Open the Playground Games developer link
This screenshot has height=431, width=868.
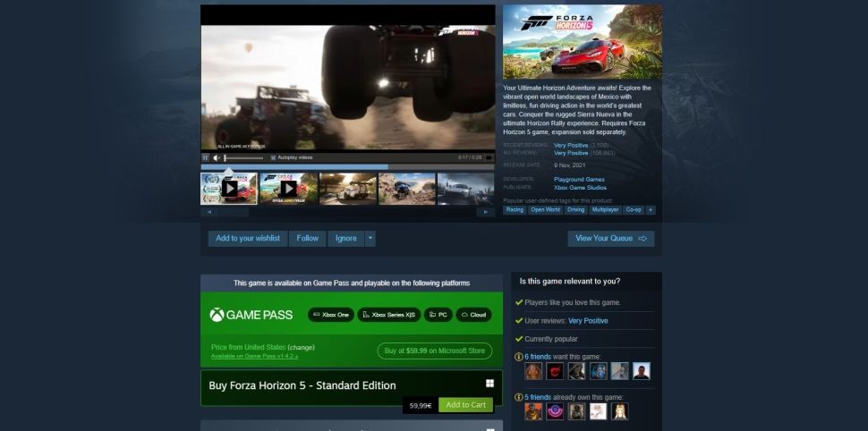click(x=580, y=180)
